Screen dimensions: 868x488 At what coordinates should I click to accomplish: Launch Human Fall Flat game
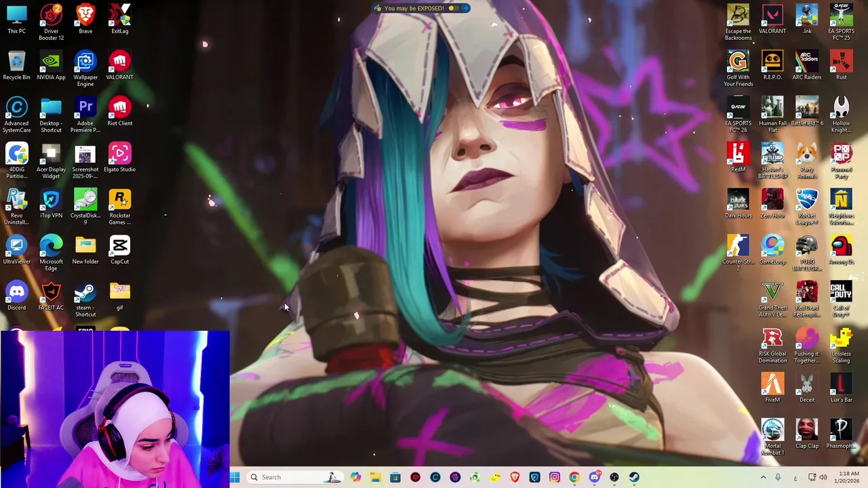click(x=772, y=114)
